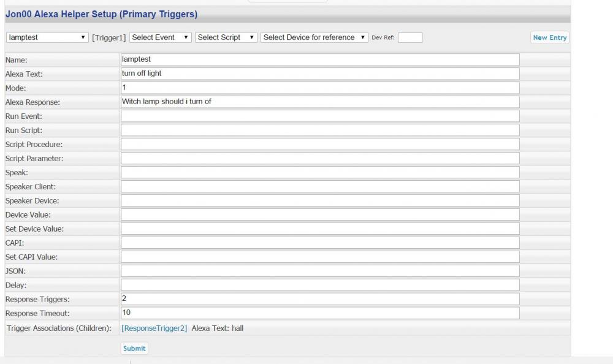
Task: Click the Script Procedure field
Action: (x=320, y=144)
